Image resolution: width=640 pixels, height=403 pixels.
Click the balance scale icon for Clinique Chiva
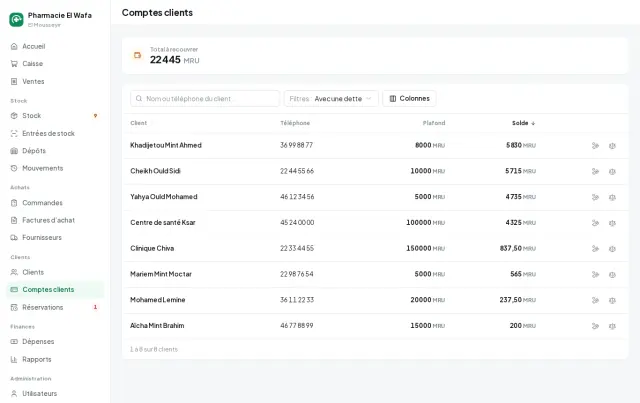coord(612,249)
